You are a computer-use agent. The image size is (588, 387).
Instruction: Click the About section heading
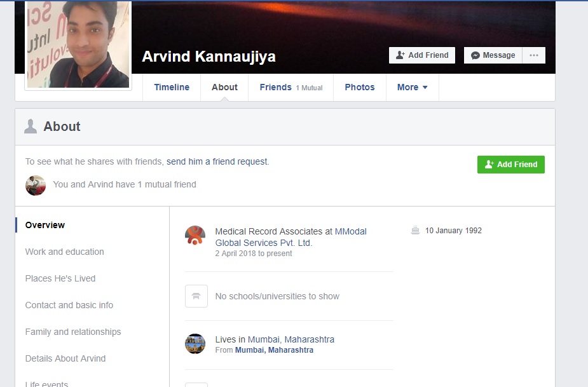(x=62, y=126)
